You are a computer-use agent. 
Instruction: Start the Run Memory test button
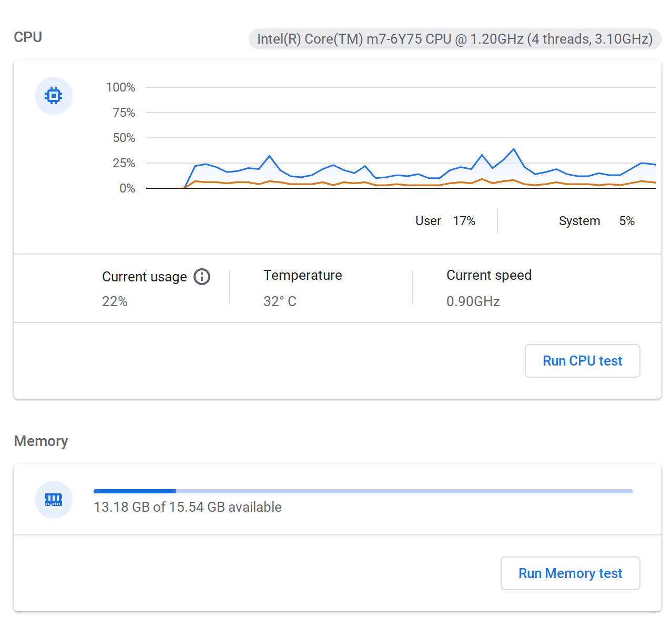pos(571,573)
